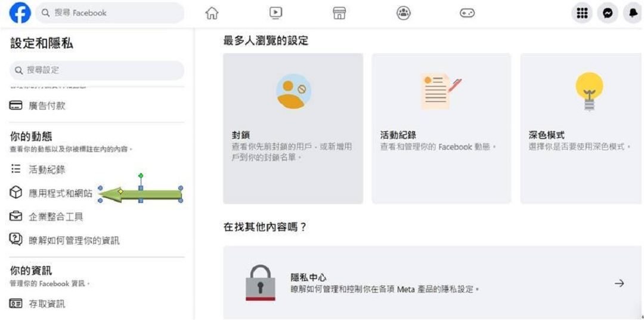Image resolution: width=644 pixels, height=320 pixels.
Task: Open the Gaming controller icon
Action: (x=467, y=13)
